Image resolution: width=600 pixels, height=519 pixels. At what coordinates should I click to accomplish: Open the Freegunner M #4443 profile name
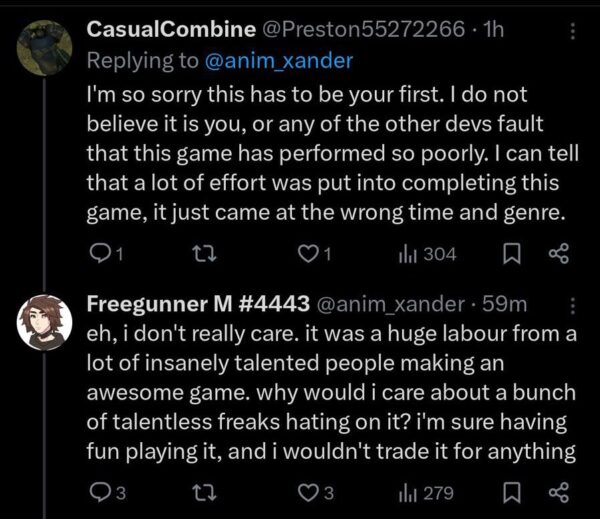tap(199, 303)
